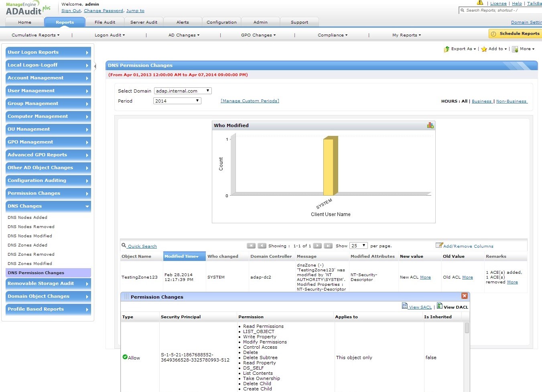542x392 pixels.
Task: Collapse the DNS Changes section
Action: coord(48,206)
